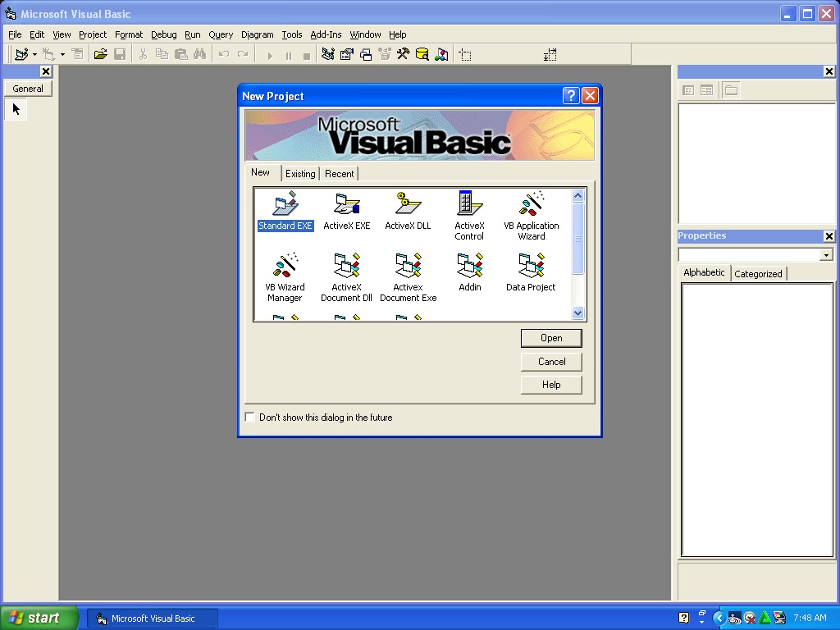840x630 pixels.
Task: Open the Form Layout Window toolbar icon
Action: (366, 54)
